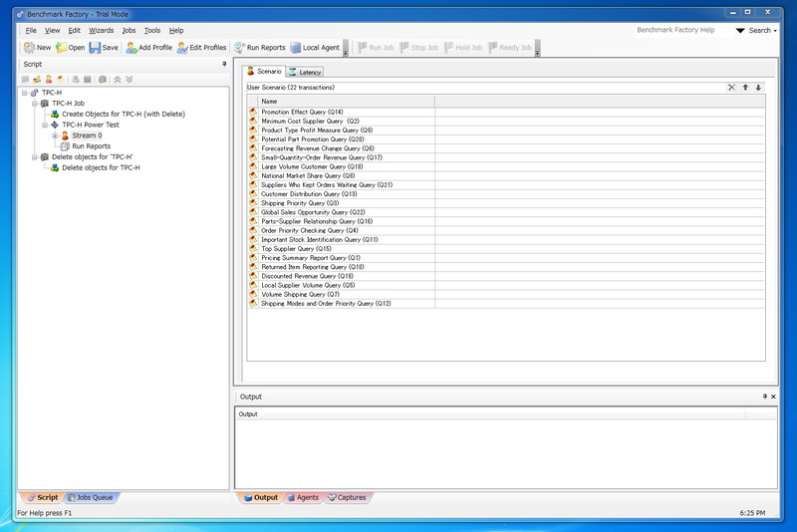Open toolbar overflow options after Ready Job
797x532 pixels.
(x=537, y=49)
